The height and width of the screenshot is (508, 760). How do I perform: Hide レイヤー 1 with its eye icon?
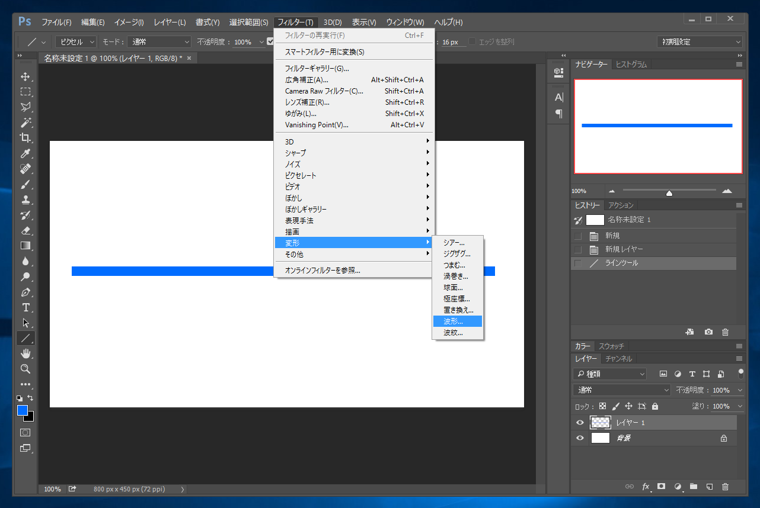tap(580, 423)
